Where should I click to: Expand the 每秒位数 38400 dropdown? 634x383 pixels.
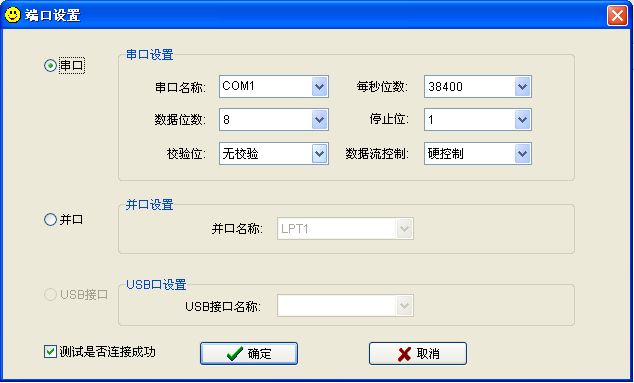[x=522, y=87]
